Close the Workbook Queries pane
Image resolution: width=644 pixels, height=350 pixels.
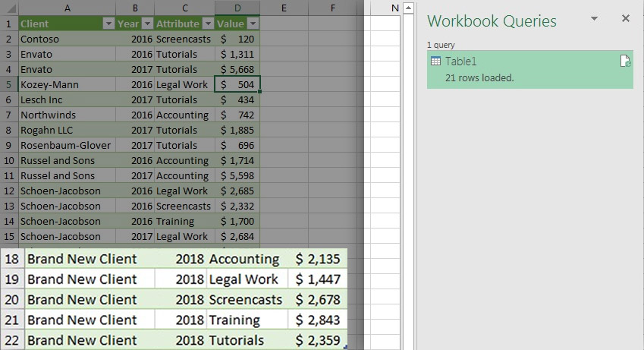click(626, 18)
